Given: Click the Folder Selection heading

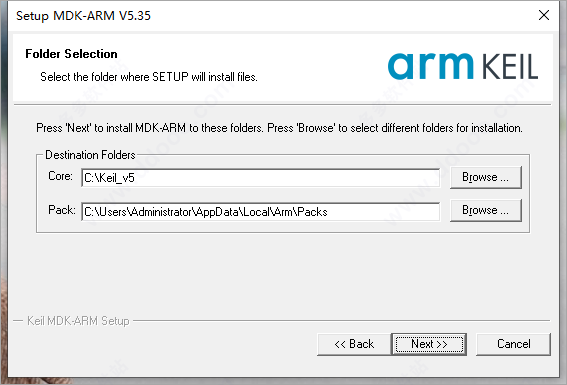Looking at the screenshot, I should pyautogui.click(x=71, y=54).
